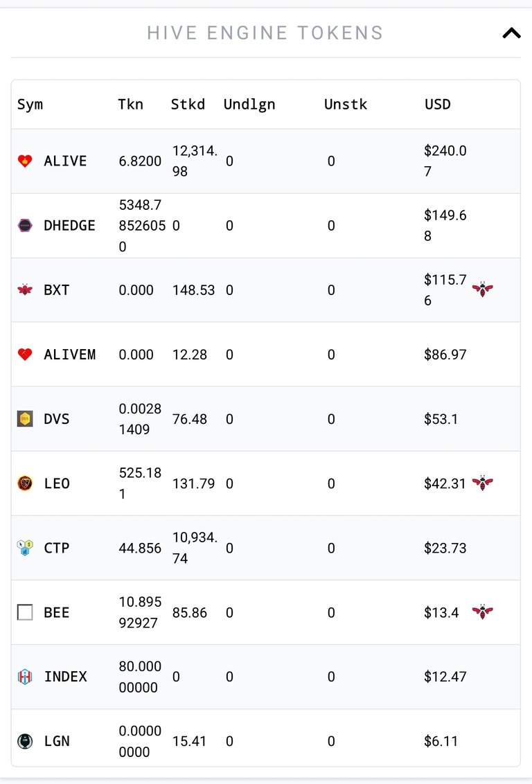Screen dimensions: 532x784
Task: Click the Undlgn column header
Action: pos(249,105)
